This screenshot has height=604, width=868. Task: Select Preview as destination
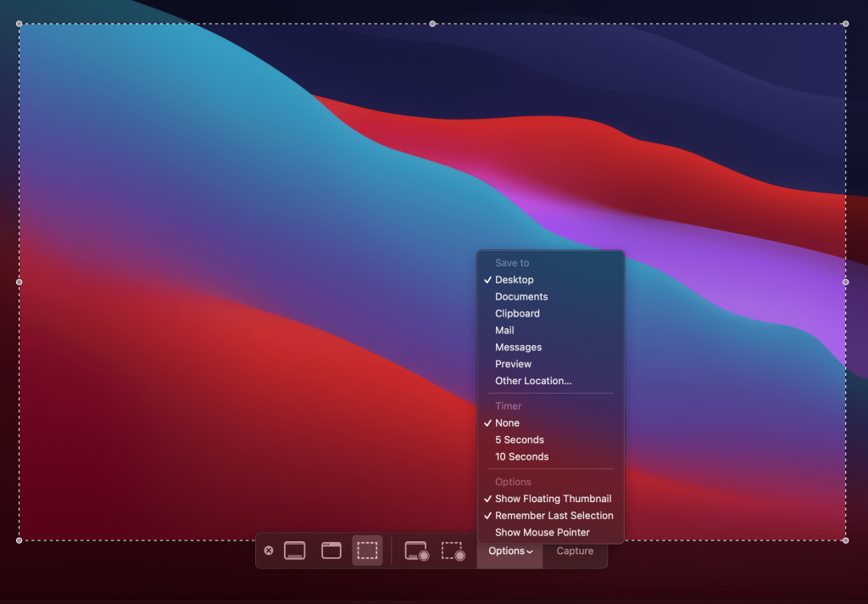pyautogui.click(x=551, y=364)
